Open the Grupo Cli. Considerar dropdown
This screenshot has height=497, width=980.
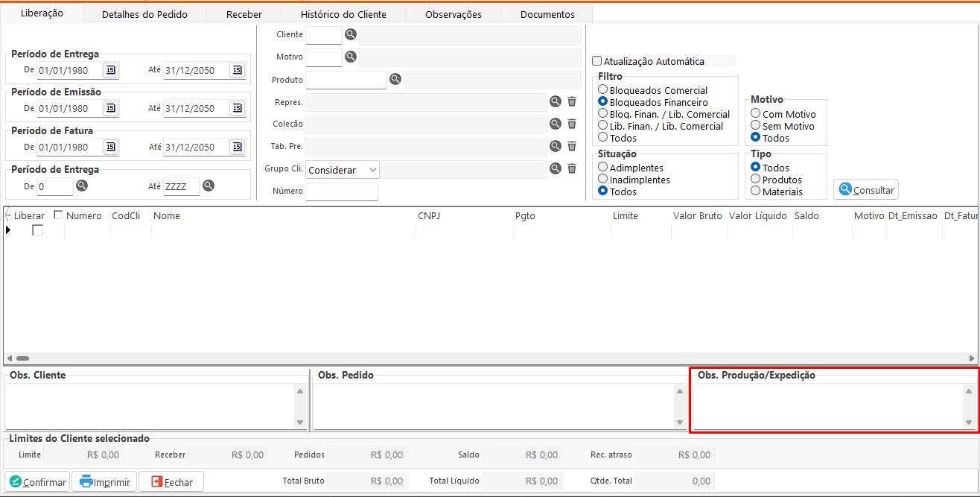click(x=343, y=170)
